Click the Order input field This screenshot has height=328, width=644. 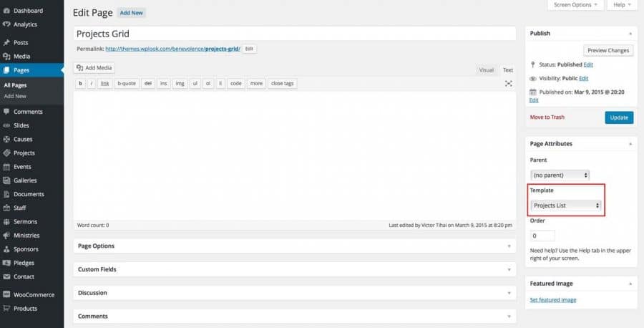(542, 236)
